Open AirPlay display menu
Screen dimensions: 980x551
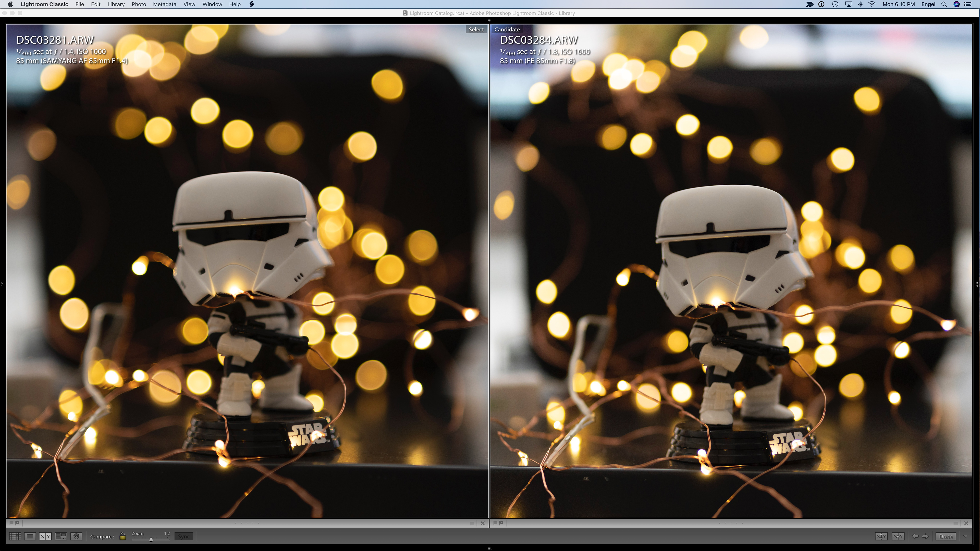point(848,4)
